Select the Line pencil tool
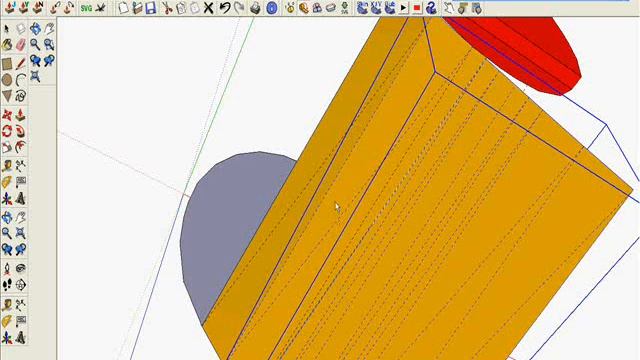The image size is (640, 360). point(20,64)
